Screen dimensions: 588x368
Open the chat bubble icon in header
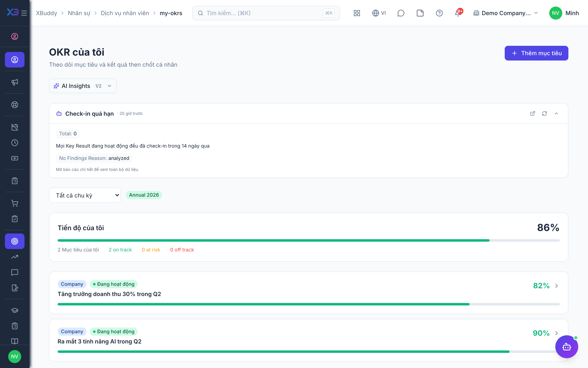401,13
